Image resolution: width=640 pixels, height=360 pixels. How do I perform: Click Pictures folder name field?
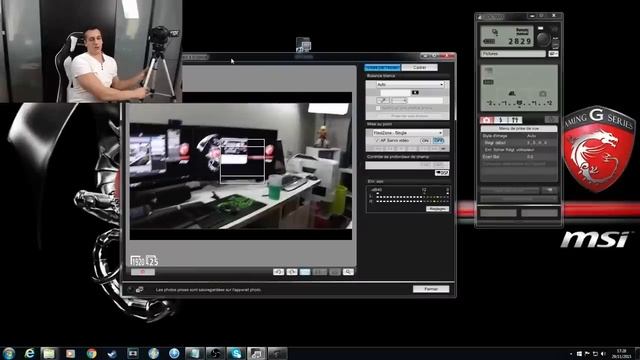tap(513, 54)
